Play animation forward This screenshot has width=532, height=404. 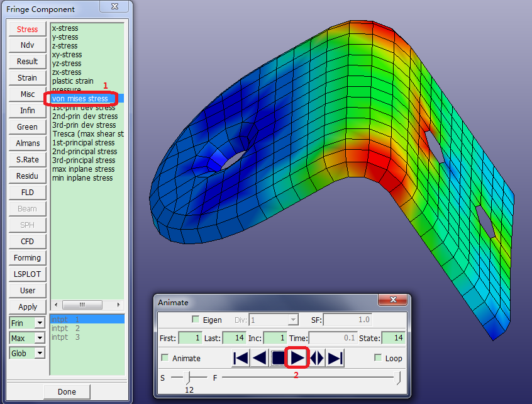pos(297,358)
